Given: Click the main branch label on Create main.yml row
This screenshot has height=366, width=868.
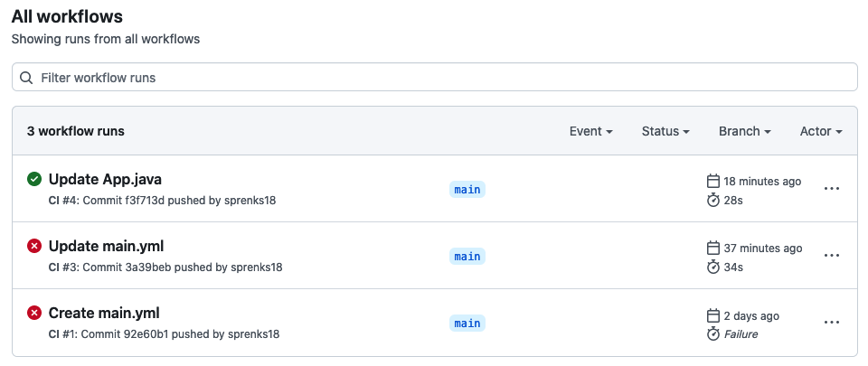Looking at the screenshot, I should click(x=467, y=324).
